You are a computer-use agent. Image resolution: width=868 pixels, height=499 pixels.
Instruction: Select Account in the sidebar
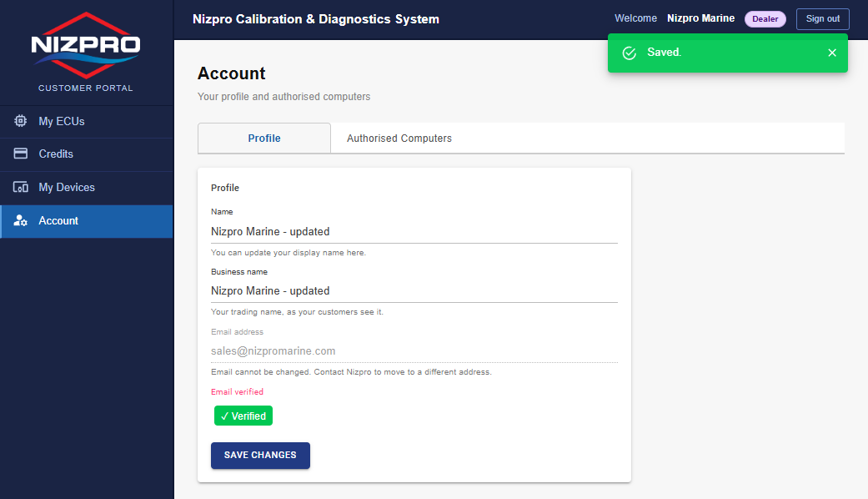pyautogui.click(x=87, y=221)
